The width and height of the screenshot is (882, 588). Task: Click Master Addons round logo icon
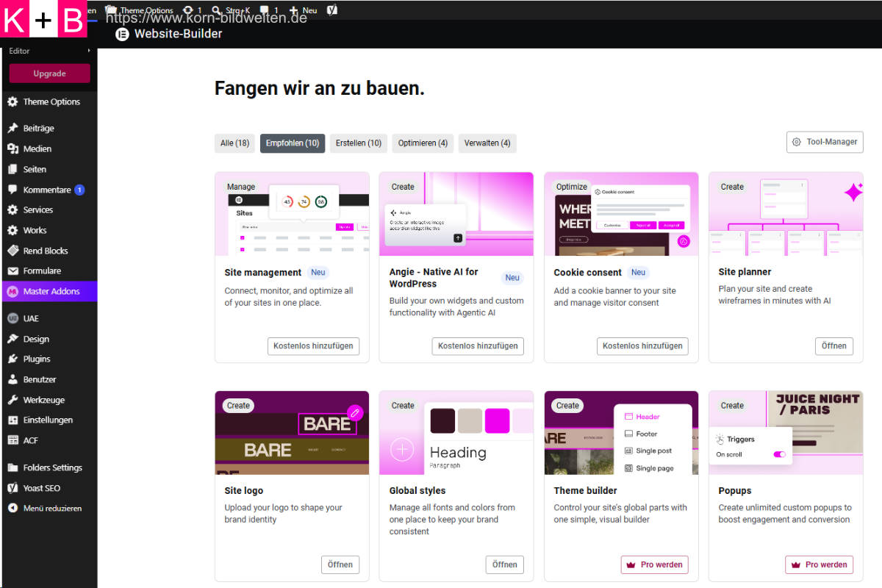(12, 291)
